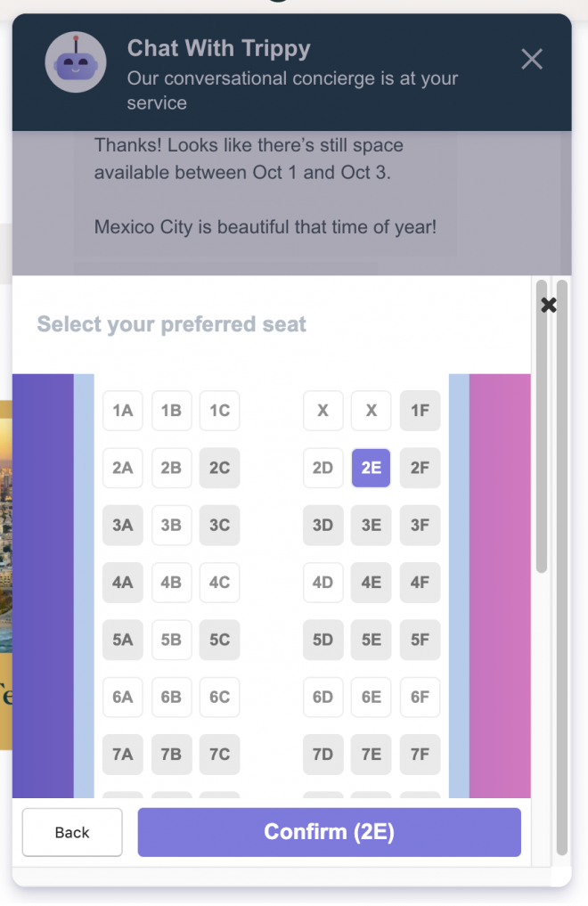Pick seat 2D
Screen dimensions: 588x906
pyautogui.click(x=323, y=468)
